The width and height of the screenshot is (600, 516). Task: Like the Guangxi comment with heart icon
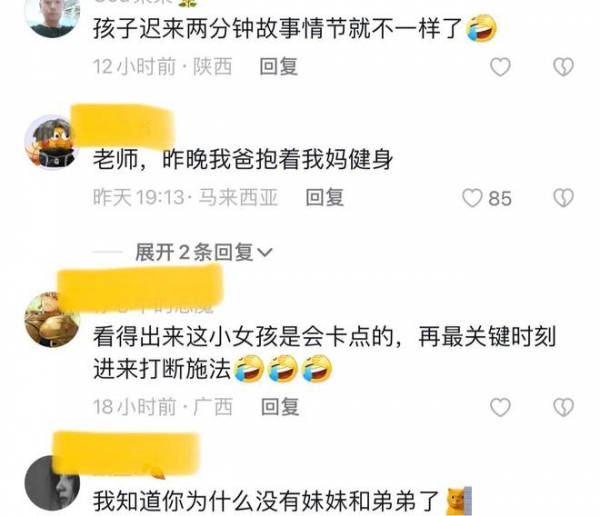pos(501,407)
